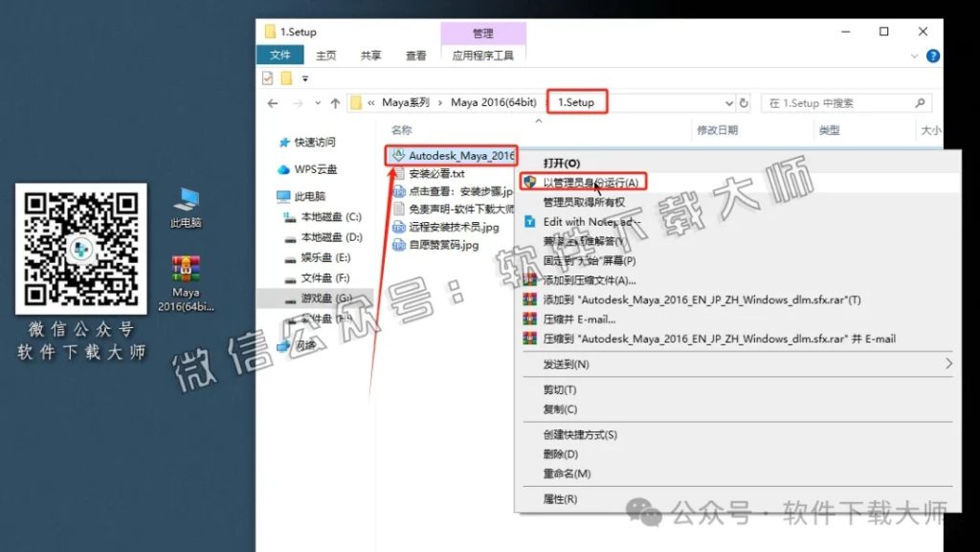This screenshot has height=552, width=980.
Task: Choose 打开(O) from the context menu
Action: [562, 163]
